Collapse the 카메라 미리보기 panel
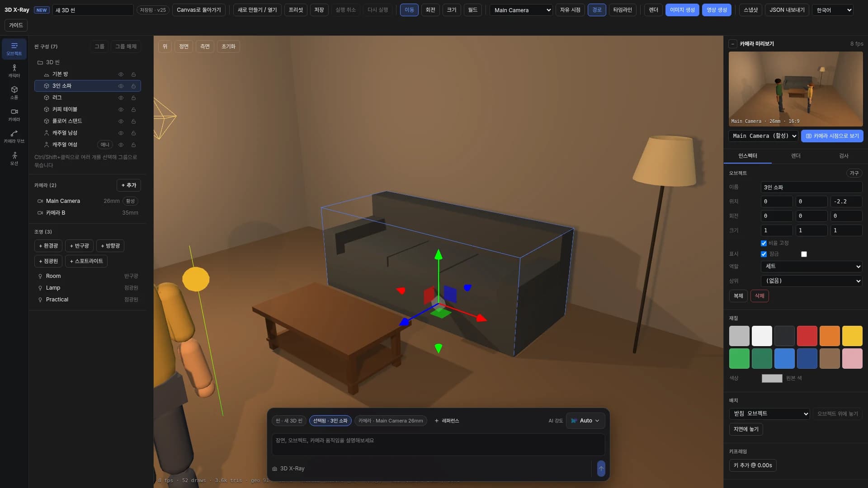The image size is (868, 488). pyautogui.click(x=733, y=44)
